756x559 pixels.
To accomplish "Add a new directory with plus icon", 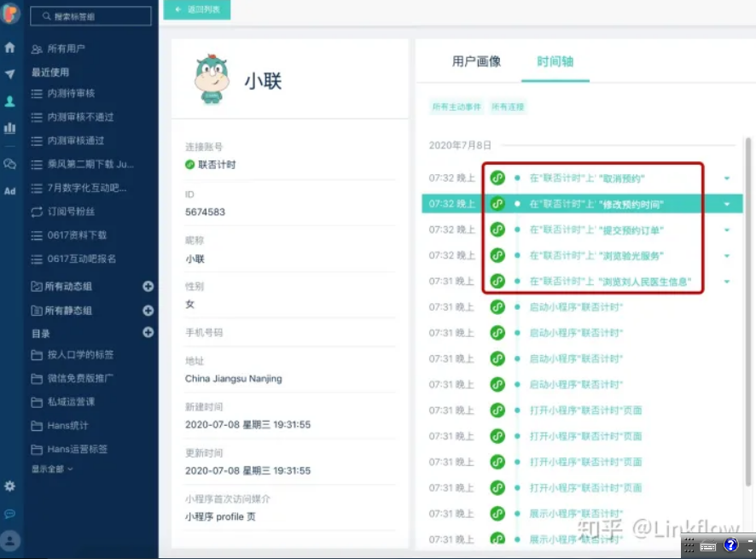I will [148, 332].
